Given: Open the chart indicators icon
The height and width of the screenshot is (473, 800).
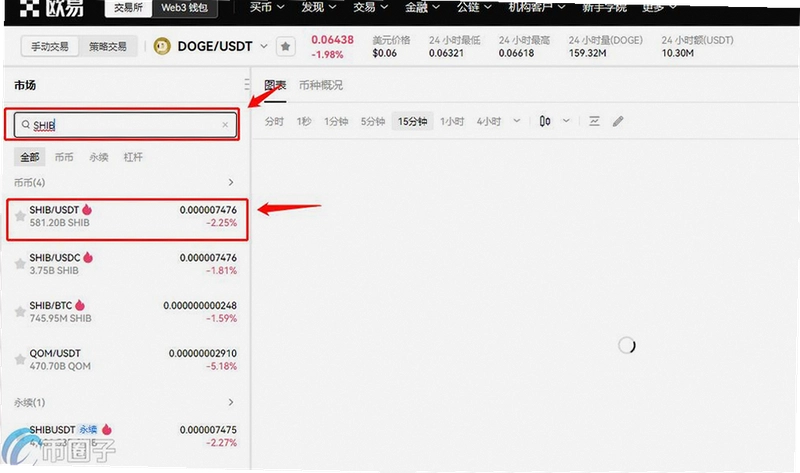Looking at the screenshot, I should 594,121.
